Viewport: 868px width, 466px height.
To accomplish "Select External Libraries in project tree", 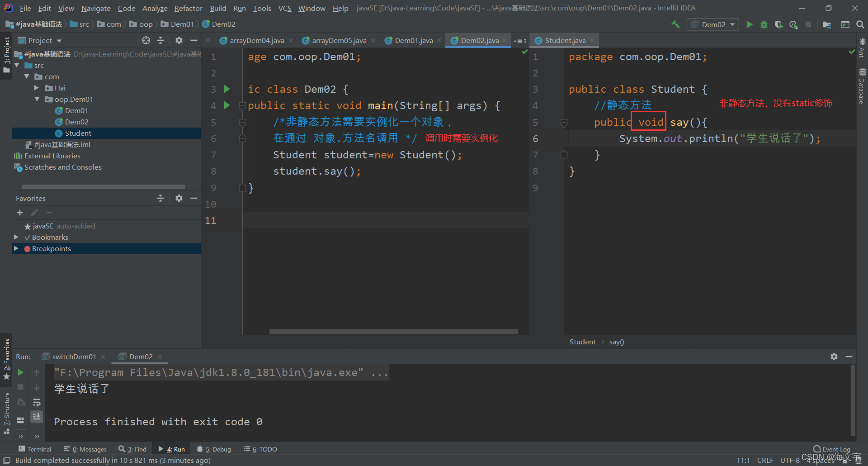I will coord(52,156).
